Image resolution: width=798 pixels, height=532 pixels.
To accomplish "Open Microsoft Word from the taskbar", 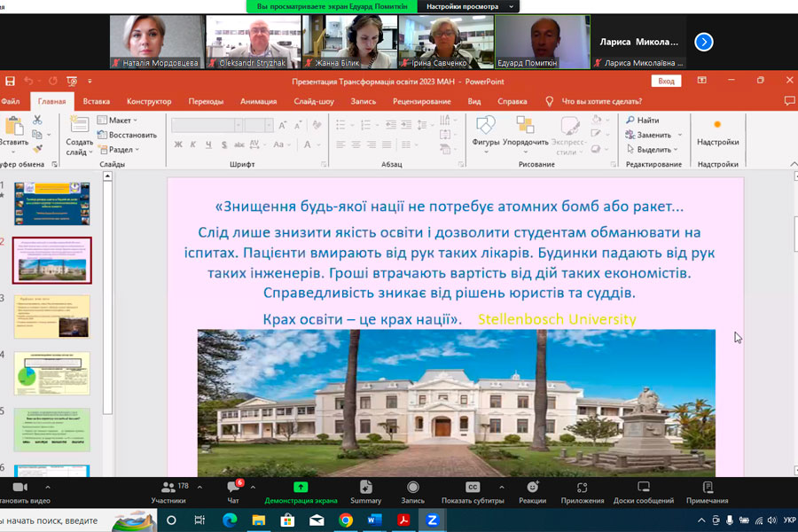I will 374,520.
